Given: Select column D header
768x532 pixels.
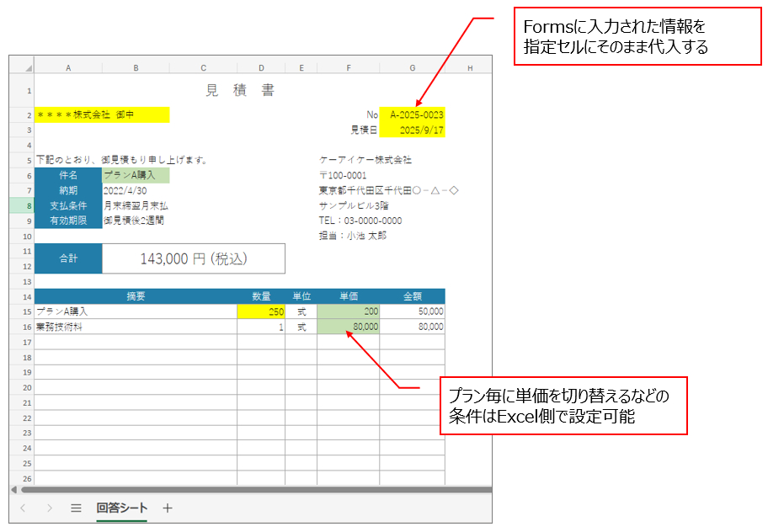Looking at the screenshot, I should coord(261,68).
